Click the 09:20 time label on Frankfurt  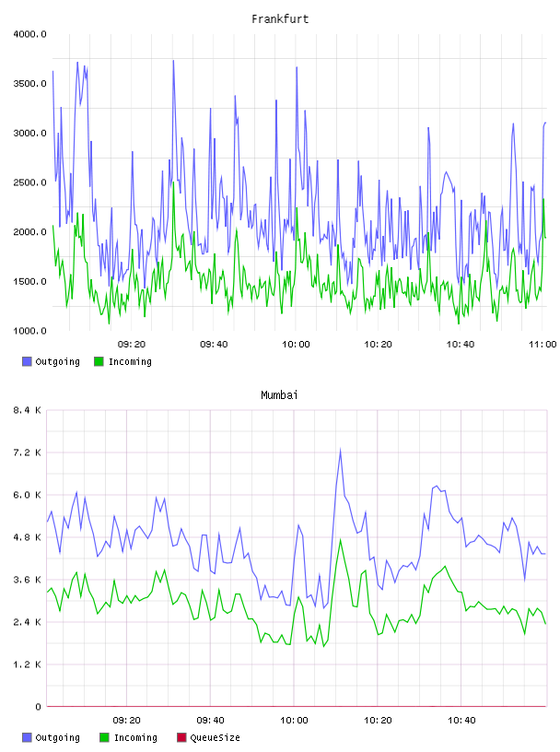click(132, 344)
